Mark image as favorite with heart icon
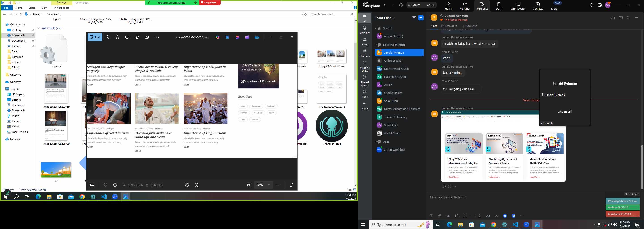The height and width of the screenshot is (229, 644). [x=105, y=185]
